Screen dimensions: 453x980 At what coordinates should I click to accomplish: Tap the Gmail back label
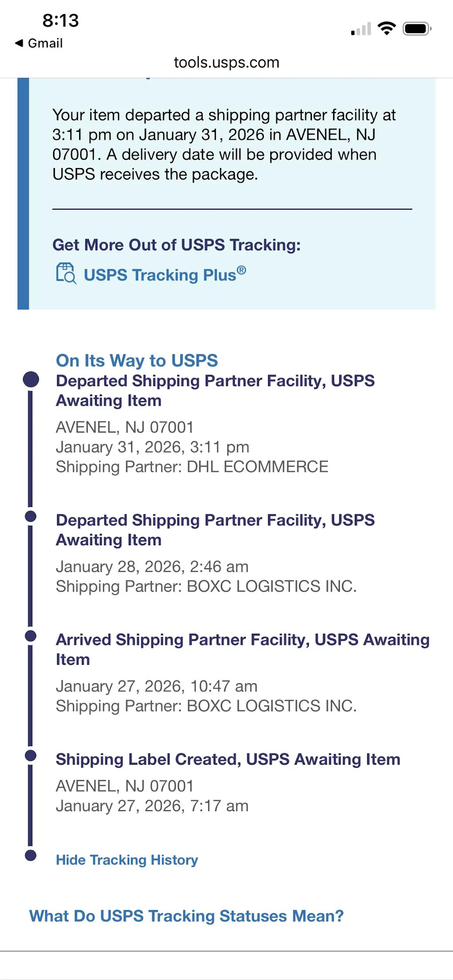click(x=45, y=43)
